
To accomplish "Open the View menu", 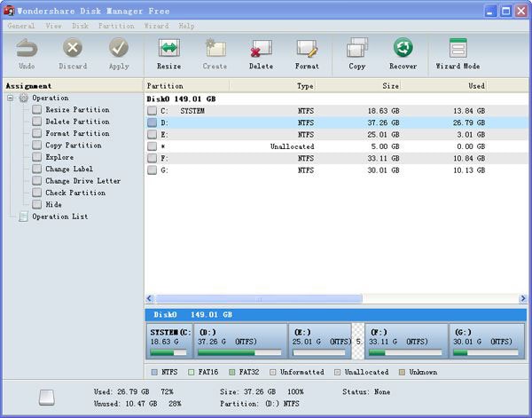I will tap(53, 26).
